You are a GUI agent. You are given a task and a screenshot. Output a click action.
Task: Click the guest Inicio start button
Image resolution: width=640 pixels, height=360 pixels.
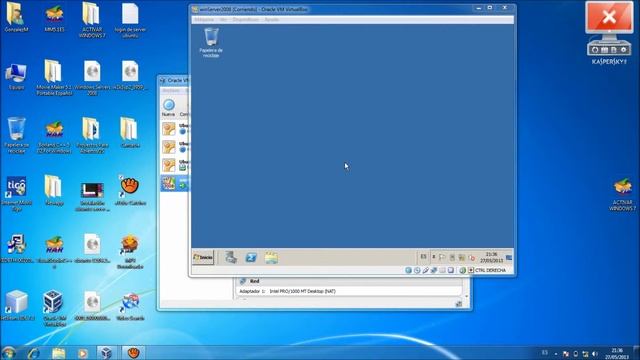(x=203, y=258)
